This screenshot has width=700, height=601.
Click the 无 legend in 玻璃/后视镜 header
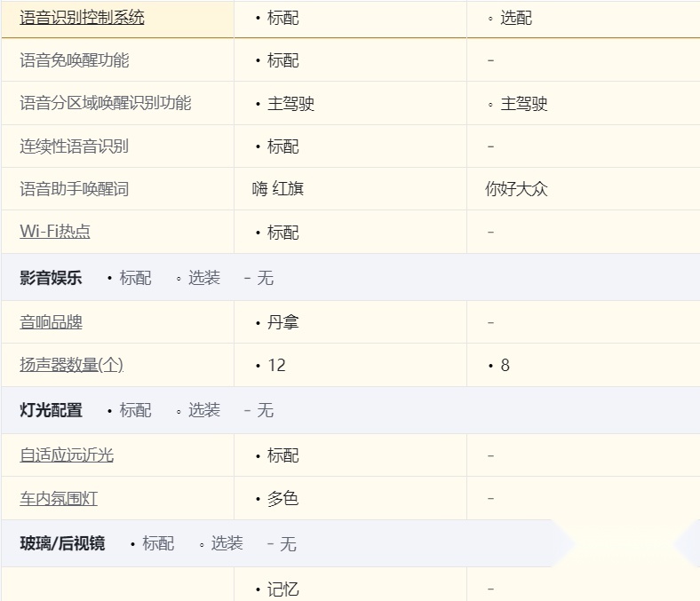tap(288, 543)
